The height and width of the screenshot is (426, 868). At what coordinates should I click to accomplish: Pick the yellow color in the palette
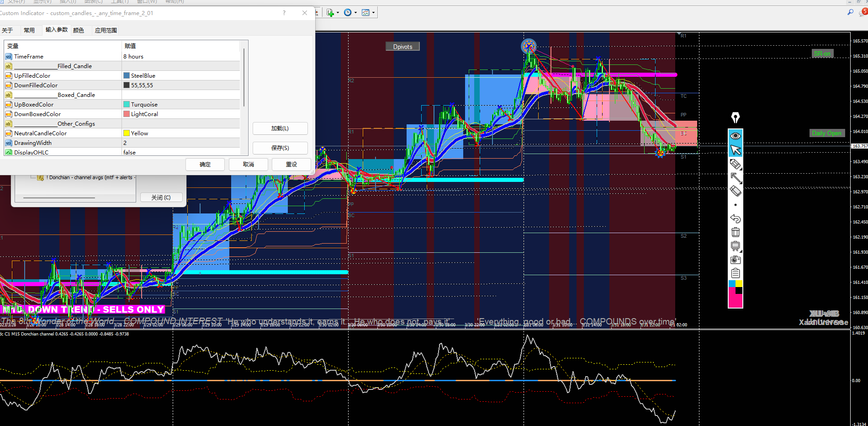739,284
